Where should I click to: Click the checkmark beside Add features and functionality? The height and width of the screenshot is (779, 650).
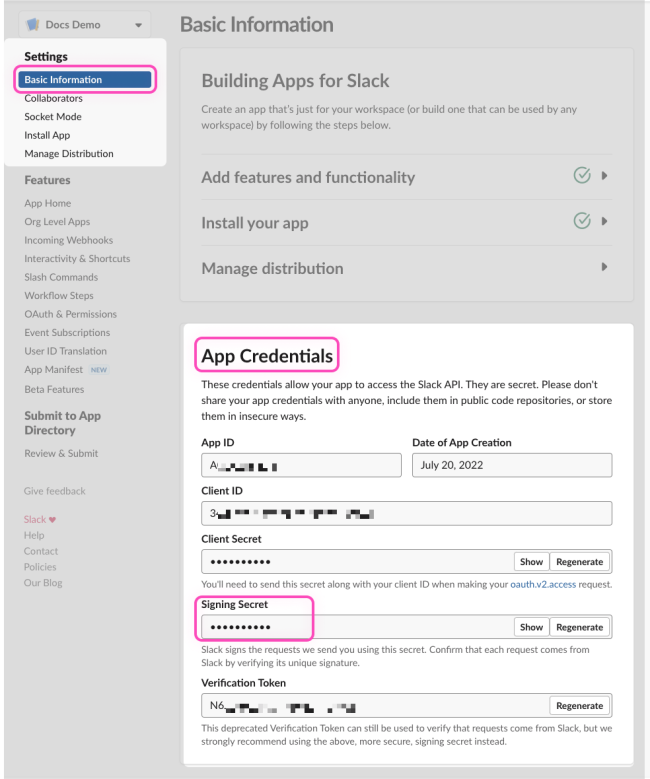pos(582,176)
